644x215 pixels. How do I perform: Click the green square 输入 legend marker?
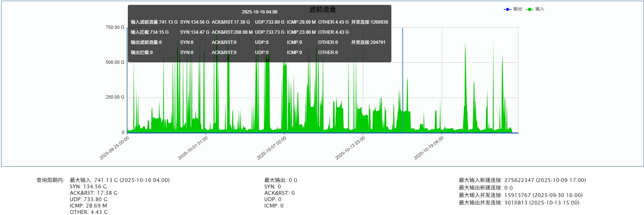(530, 9)
